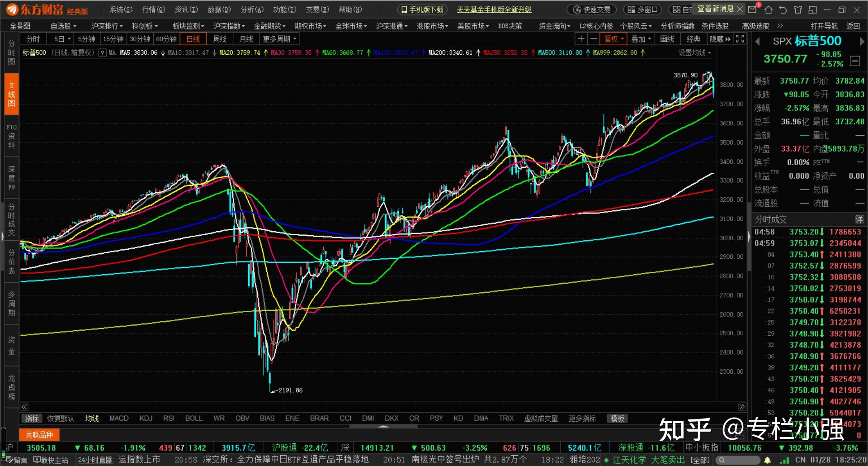Switch chart to 60分钟 period
The image size is (868, 466).
(166, 39)
